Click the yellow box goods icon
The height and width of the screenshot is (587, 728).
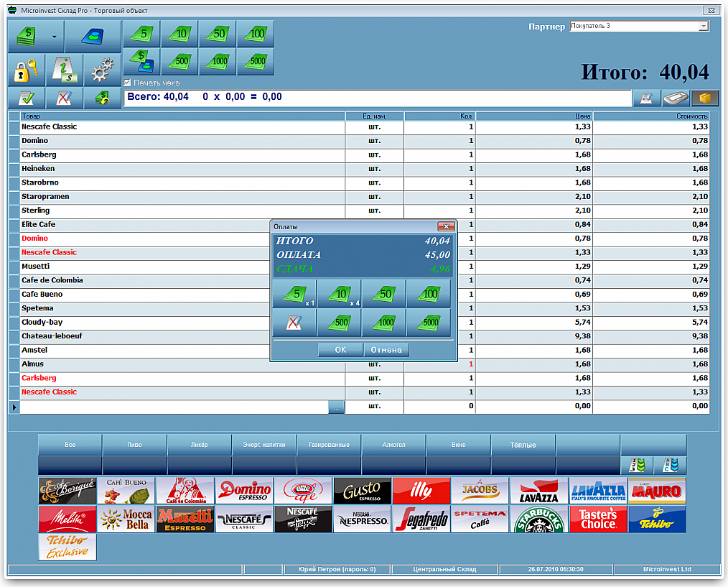pyautogui.click(x=704, y=98)
